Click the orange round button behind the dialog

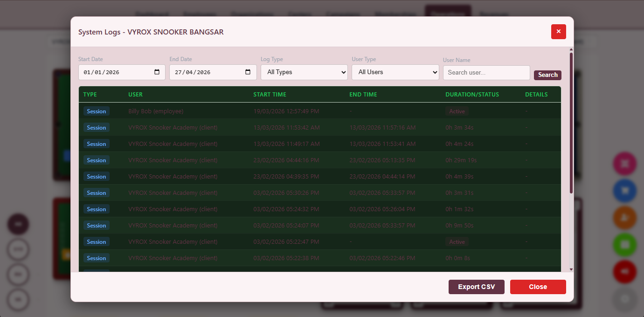625,218
